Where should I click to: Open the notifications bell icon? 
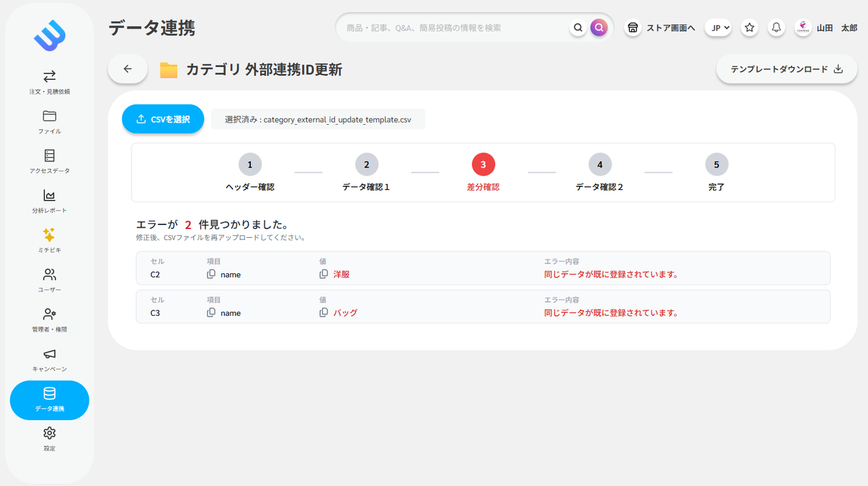tap(776, 27)
